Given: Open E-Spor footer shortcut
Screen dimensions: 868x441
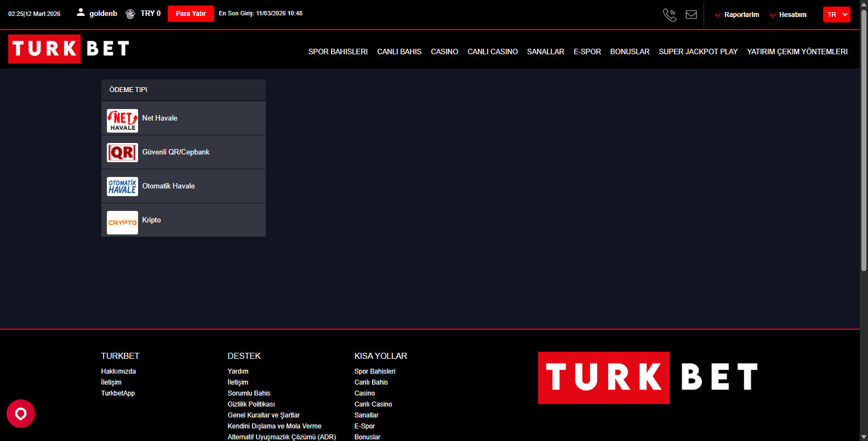Looking at the screenshot, I should [x=364, y=426].
